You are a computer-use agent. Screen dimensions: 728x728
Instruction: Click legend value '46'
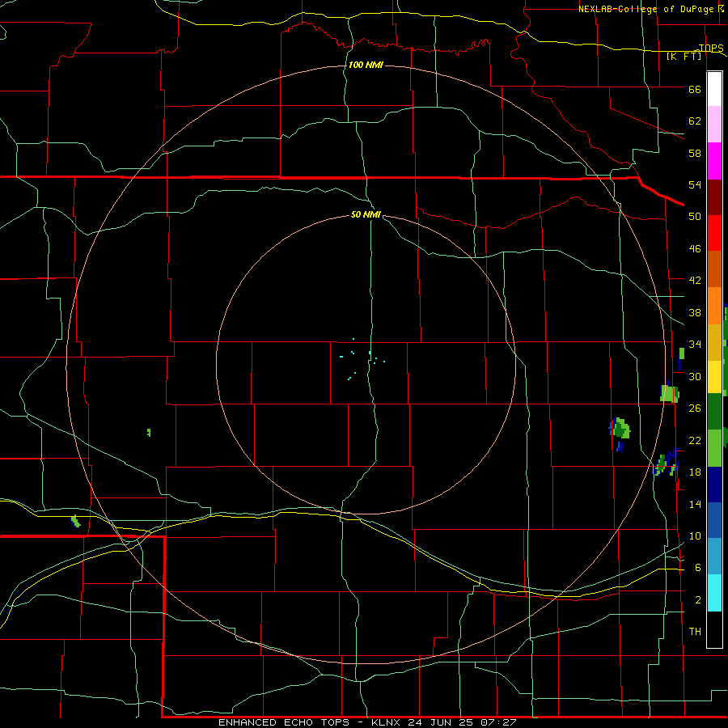click(x=695, y=249)
